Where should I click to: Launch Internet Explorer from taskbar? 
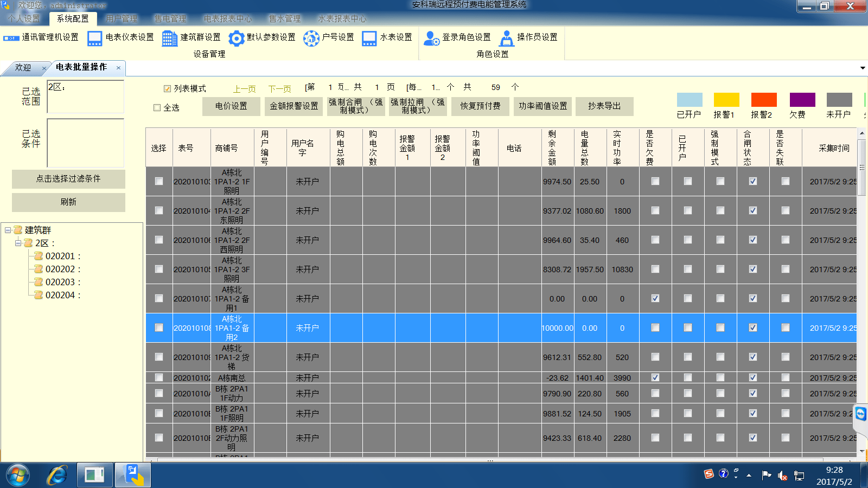pos(57,476)
